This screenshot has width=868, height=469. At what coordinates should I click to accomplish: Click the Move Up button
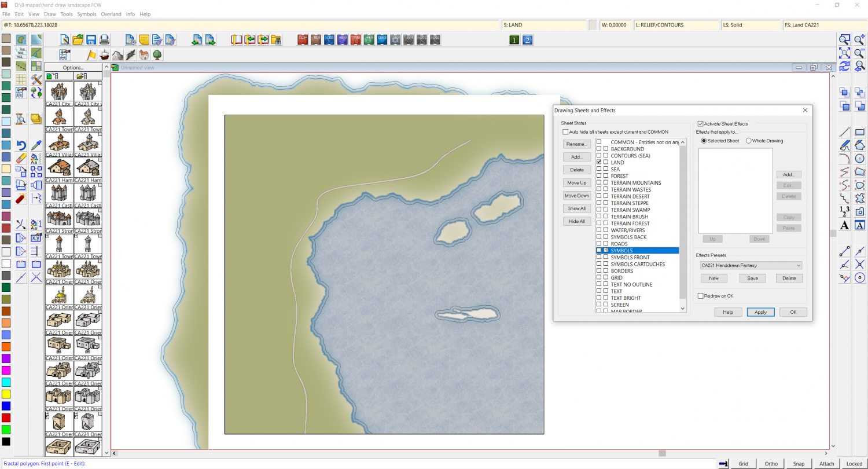click(576, 183)
